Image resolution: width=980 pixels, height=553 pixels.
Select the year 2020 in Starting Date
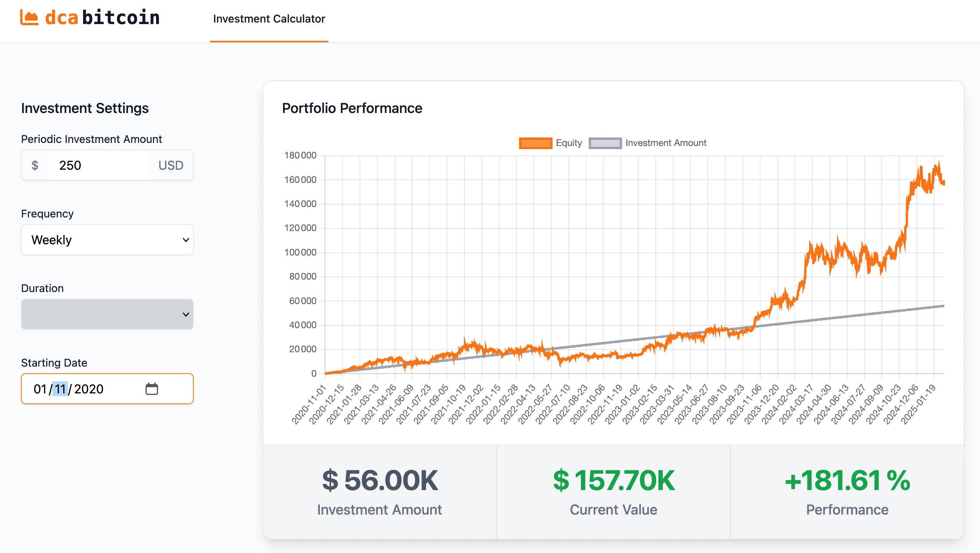click(89, 389)
